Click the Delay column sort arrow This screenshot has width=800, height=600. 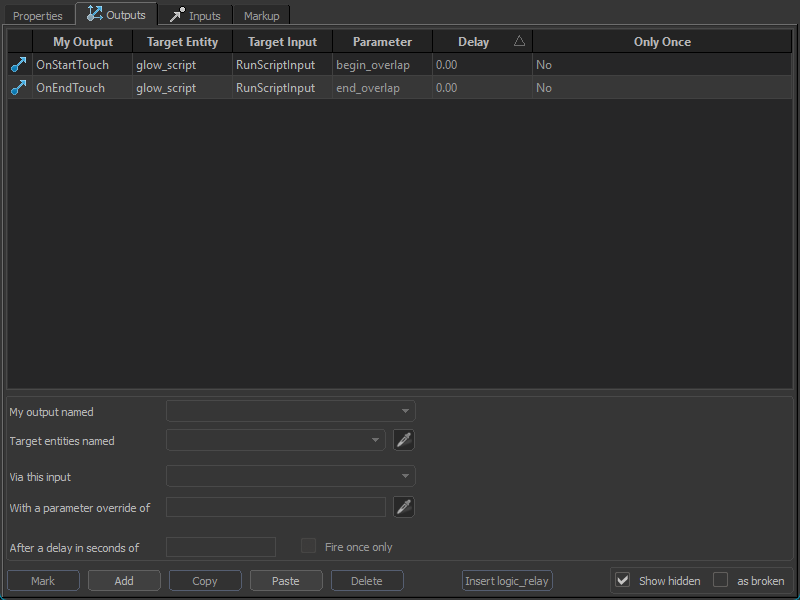[x=519, y=42]
